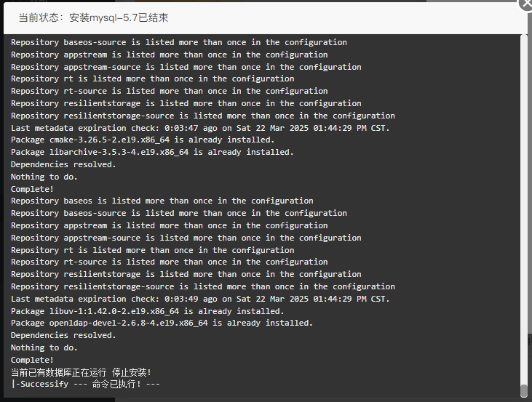Click the openldap-devel-2.6.8 package line
Screen dimensions: 532x402
click(x=162, y=323)
